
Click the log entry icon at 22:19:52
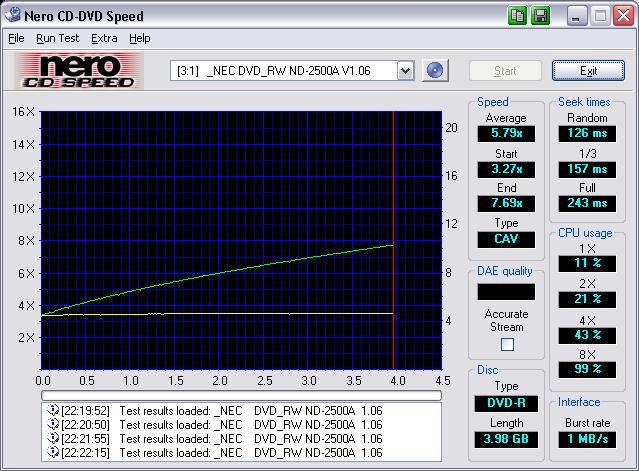tap(53, 410)
